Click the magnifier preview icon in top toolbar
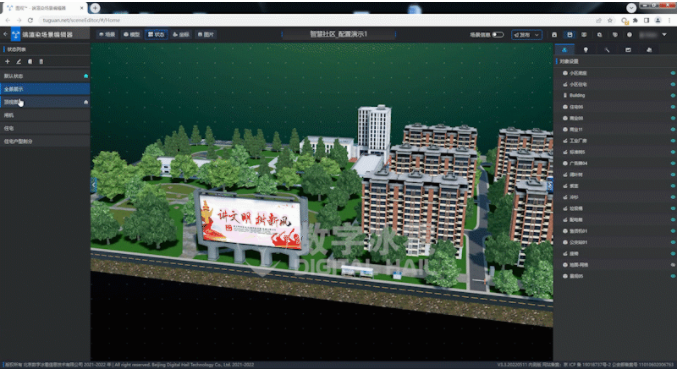Screen dimensions: 678x369 coord(599,35)
